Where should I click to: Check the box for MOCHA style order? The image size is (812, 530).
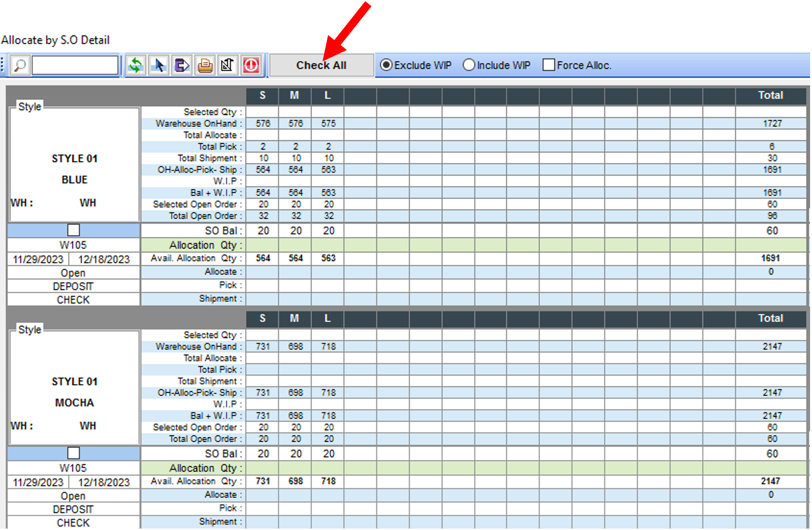(73, 453)
